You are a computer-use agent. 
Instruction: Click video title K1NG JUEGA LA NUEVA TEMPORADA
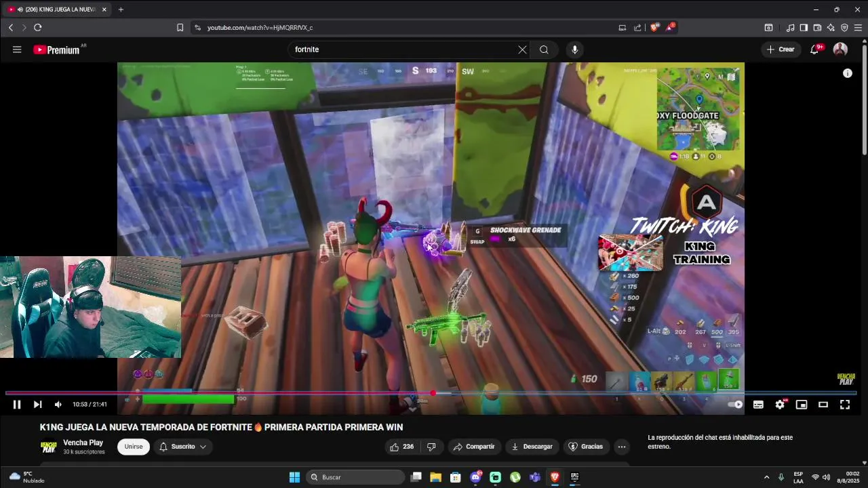click(x=221, y=427)
